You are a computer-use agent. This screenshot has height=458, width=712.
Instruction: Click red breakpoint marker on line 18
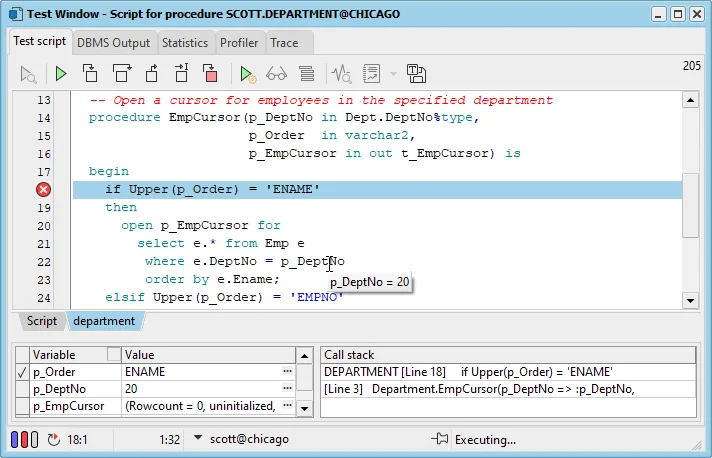44,189
